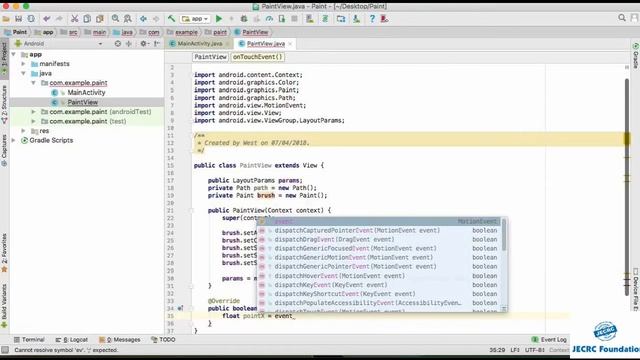This screenshot has width=640, height=360.
Task: Expand com.example.paint (androidTest) arrow
Action: (x=33, y=111)
